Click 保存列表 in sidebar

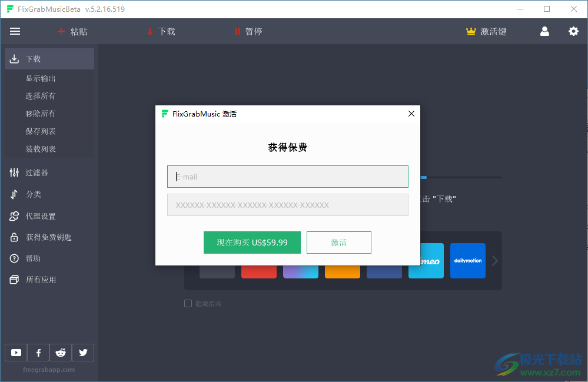tap(41, 131)
